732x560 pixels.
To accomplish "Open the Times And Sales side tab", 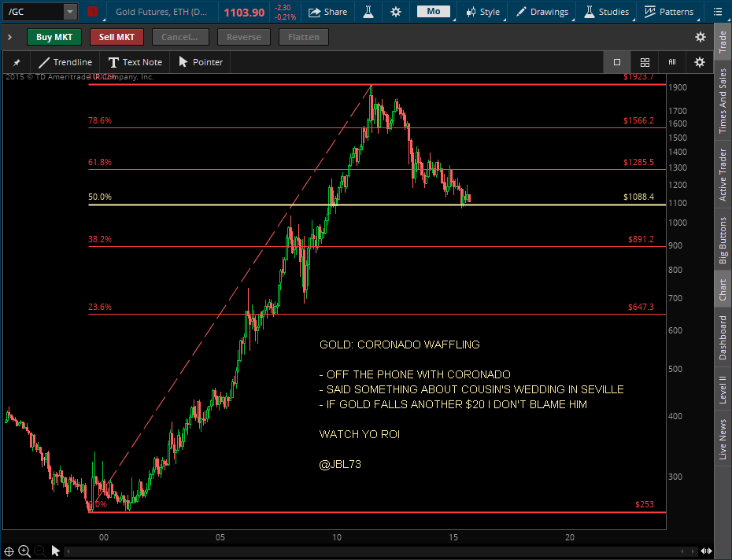I will coord(723,101).
